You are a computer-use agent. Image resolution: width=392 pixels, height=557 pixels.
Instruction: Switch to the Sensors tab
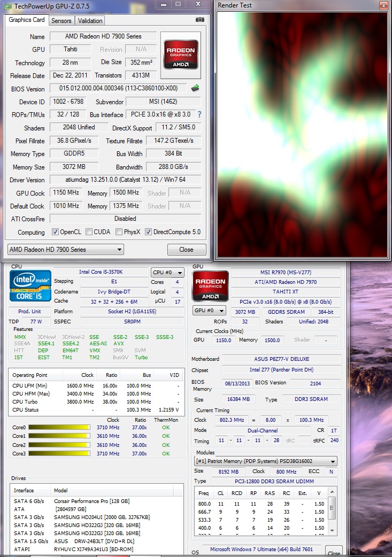[61, 21]
